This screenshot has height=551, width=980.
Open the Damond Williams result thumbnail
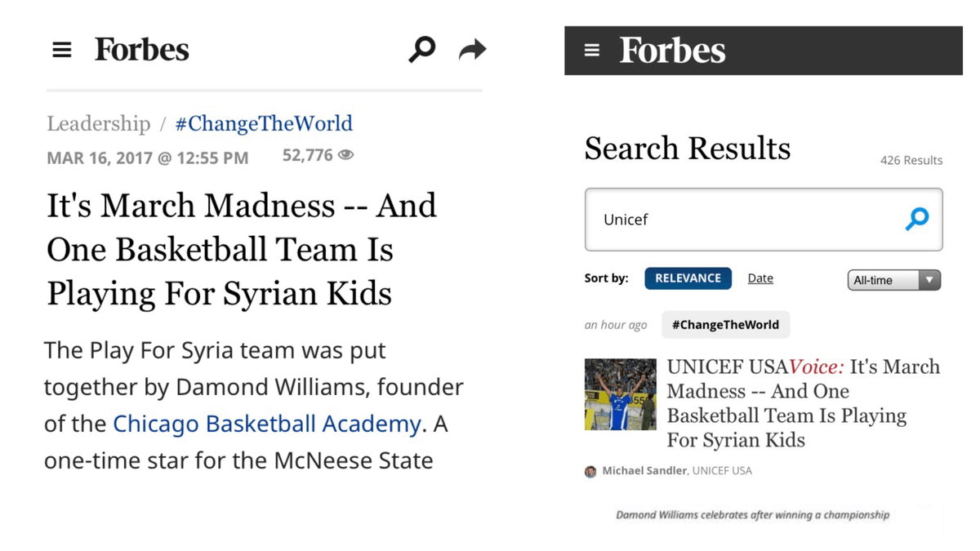coord(621,394)
